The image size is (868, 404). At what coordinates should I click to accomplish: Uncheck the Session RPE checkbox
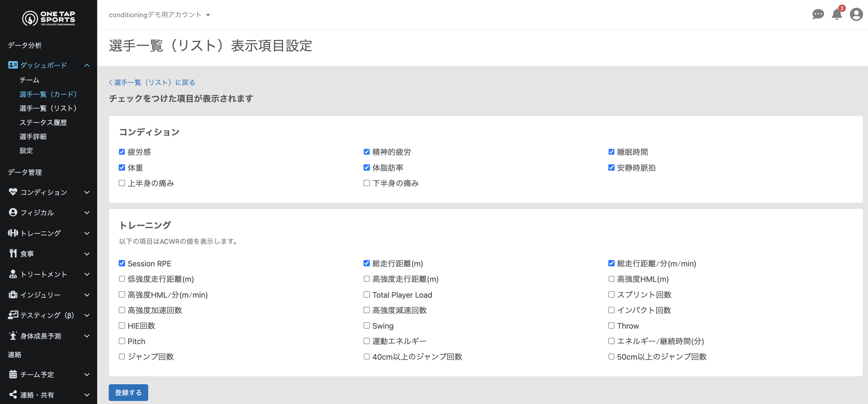122,263
